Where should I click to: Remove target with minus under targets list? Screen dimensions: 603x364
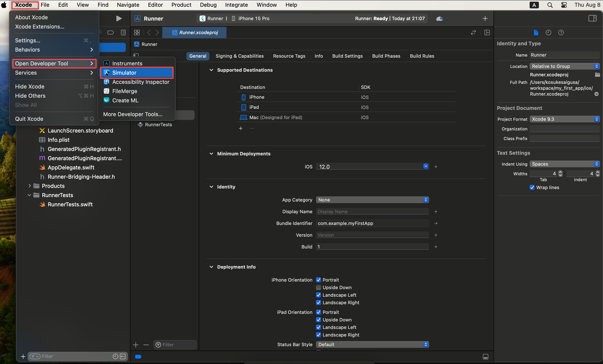(146, 345)
